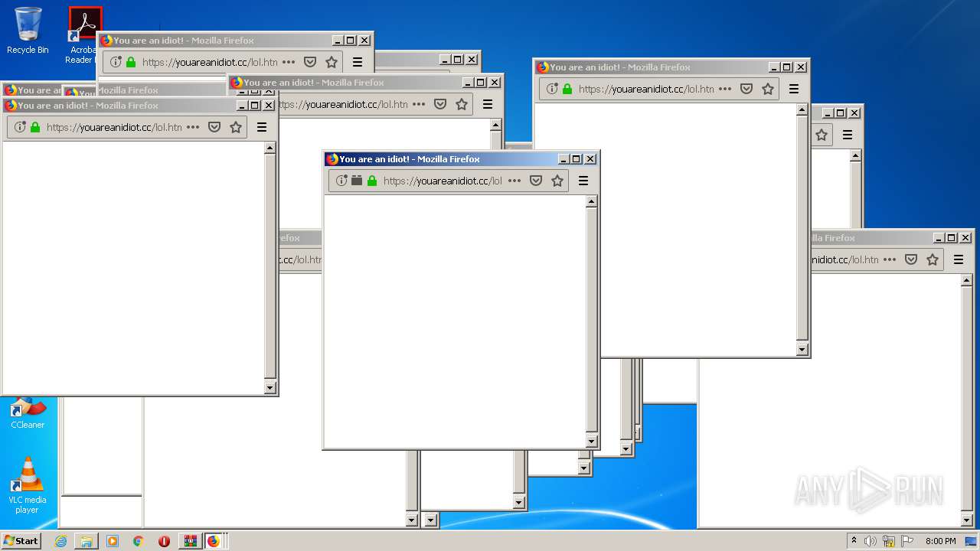This screenshot has width=980, height=551.
Task: Show hidden tray icons arrow
Action: [854, 540]
